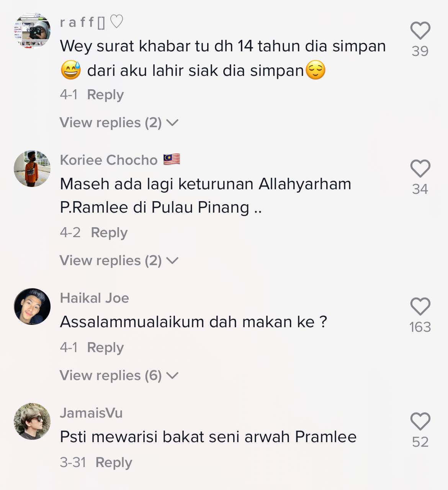Like Koriee Chocho's comment with heart

point(420,169)
